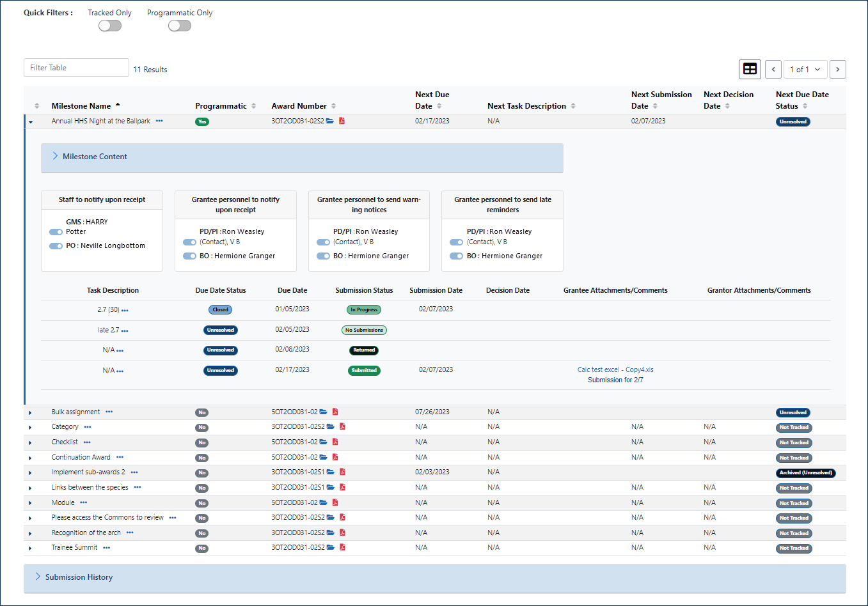Screen dimensions: 868x606
Task: Expand the Module milestone row
Action: 30,503
